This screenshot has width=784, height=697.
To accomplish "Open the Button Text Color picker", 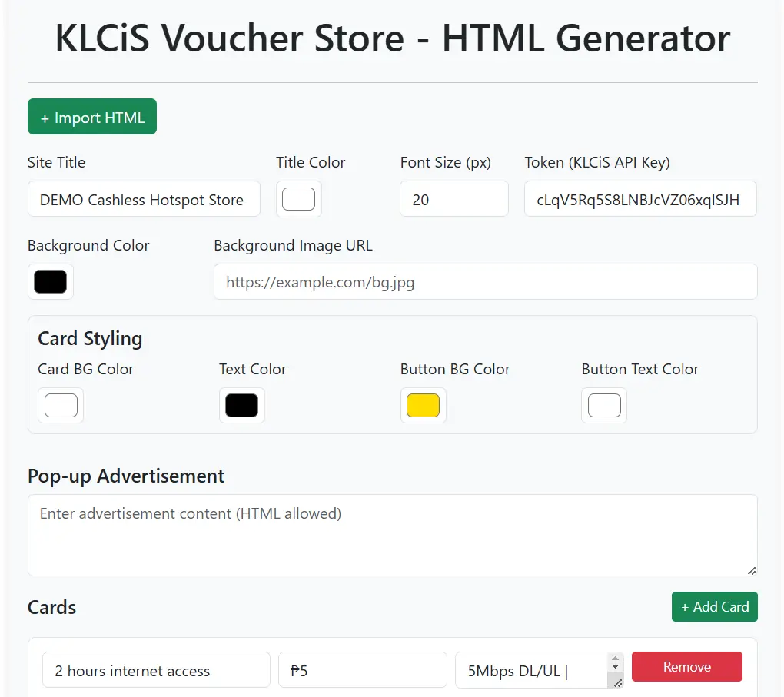I will click(604, 406).
